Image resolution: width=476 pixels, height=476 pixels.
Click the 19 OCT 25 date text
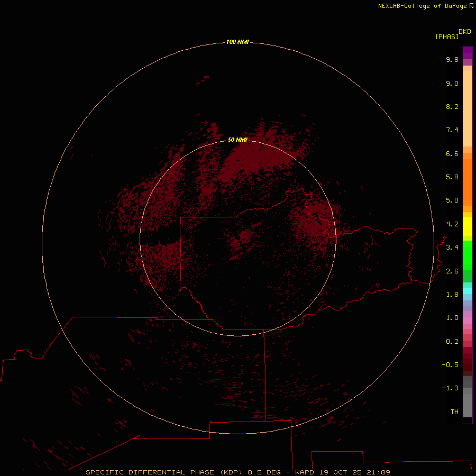[341, 472]
